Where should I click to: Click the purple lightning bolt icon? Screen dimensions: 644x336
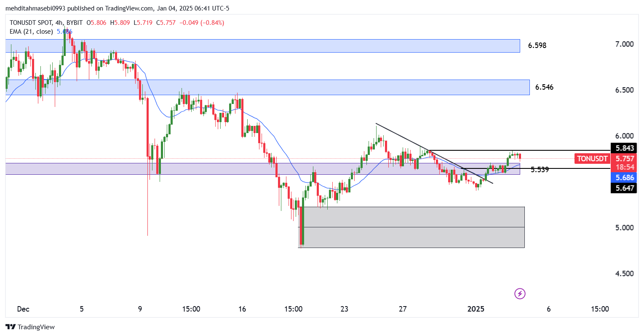tap(520, 293)
